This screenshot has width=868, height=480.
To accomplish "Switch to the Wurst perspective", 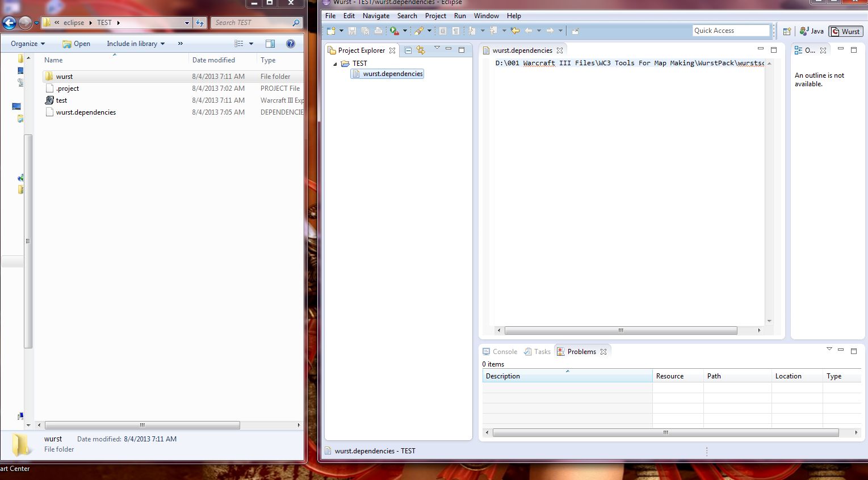I will pos(846,31).
